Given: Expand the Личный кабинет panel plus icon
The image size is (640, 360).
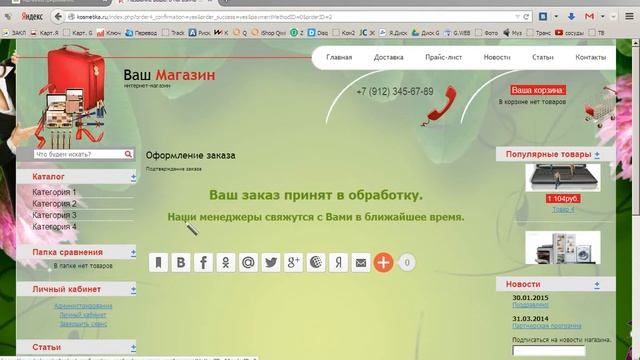Looking at the screenshot, I should coord(133,290).
